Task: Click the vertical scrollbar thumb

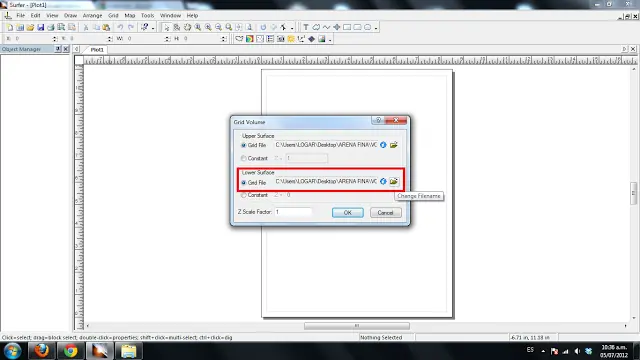Action: pyautogui.click(x=633, y=193)
